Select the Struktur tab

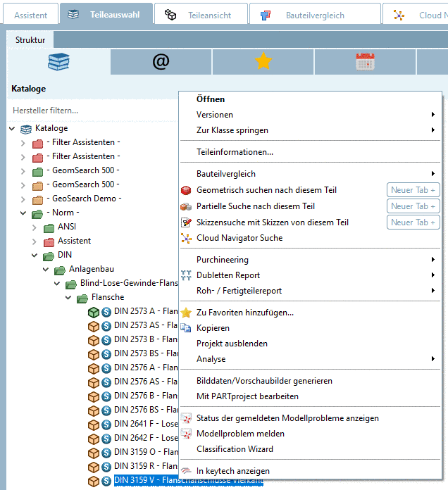(30, 40)
